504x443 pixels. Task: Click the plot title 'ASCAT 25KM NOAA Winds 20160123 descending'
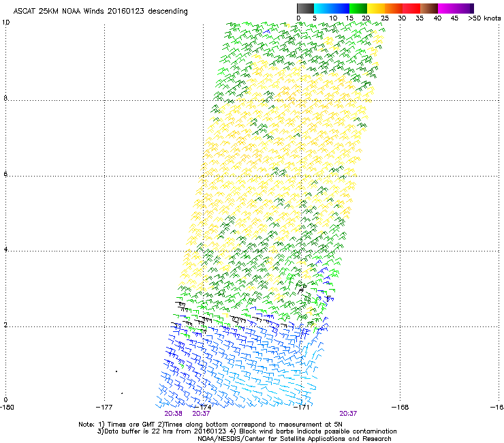tap(100, 11)
